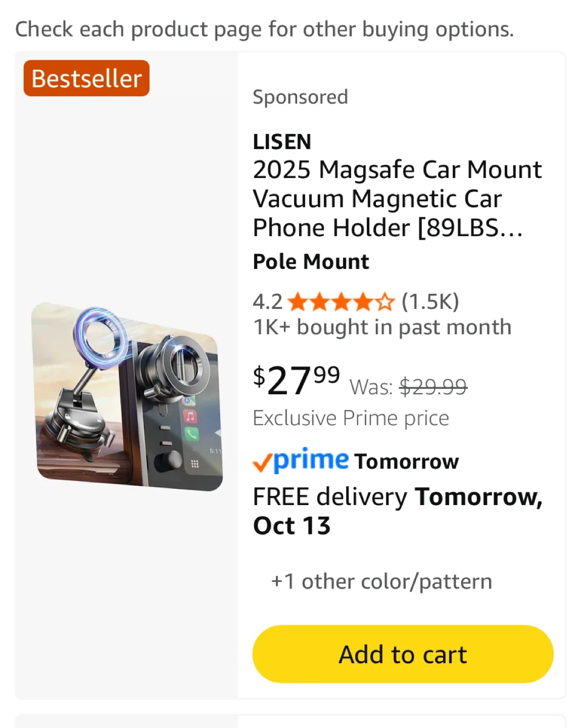The height and width of the screenshot is (728, 581).
Task: Click the Exclusive Prime price text
Action: [351, 418]
